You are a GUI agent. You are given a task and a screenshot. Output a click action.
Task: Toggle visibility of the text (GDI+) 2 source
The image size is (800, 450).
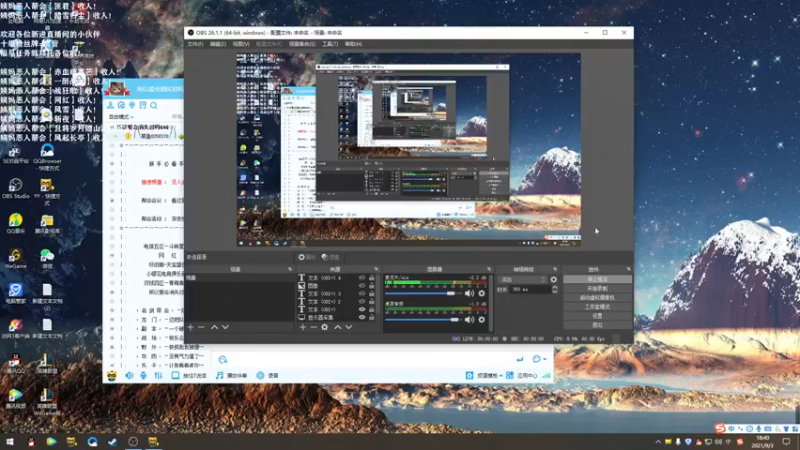coord(362,302)
